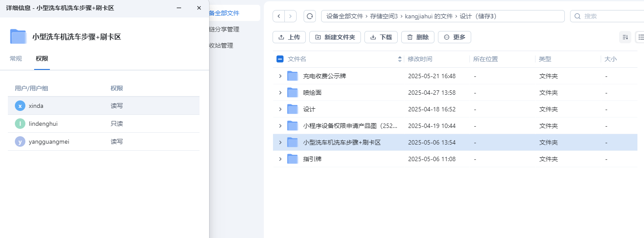This screenshot has width=644, height=238.
Task: Click folder icon of 喷绘面
Action: [293, 93]
